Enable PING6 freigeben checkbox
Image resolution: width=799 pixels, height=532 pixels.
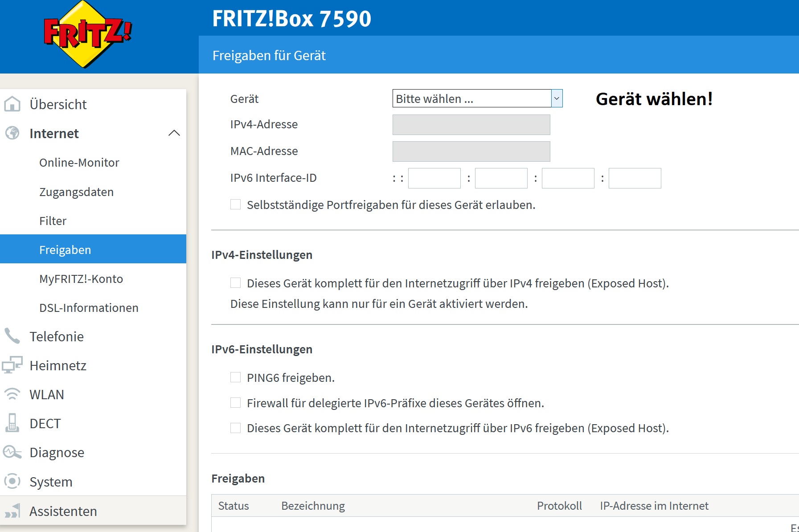pos(235,377)
